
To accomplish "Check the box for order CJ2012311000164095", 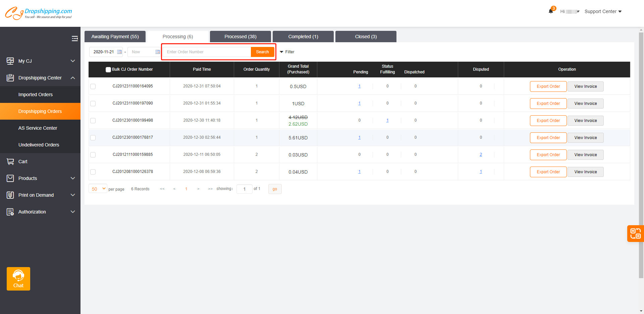I will (93, 86).
